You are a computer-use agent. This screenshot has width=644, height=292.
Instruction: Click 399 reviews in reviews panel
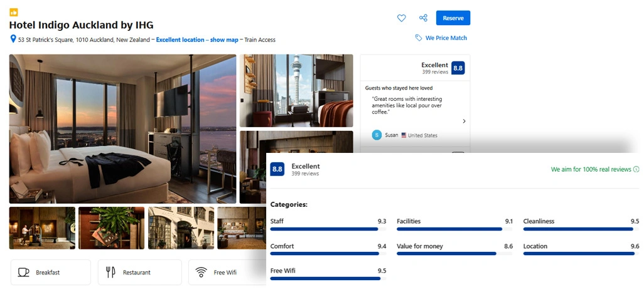click(305, 174)
